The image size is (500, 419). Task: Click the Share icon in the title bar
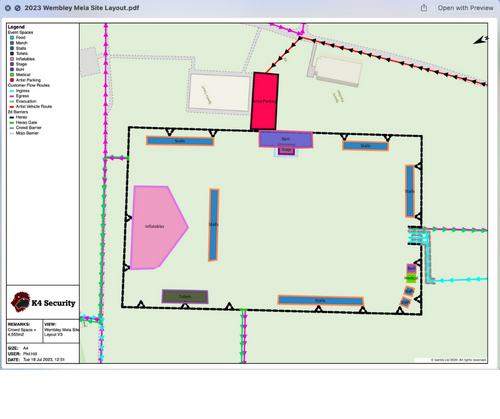click(x=424, y=8)
